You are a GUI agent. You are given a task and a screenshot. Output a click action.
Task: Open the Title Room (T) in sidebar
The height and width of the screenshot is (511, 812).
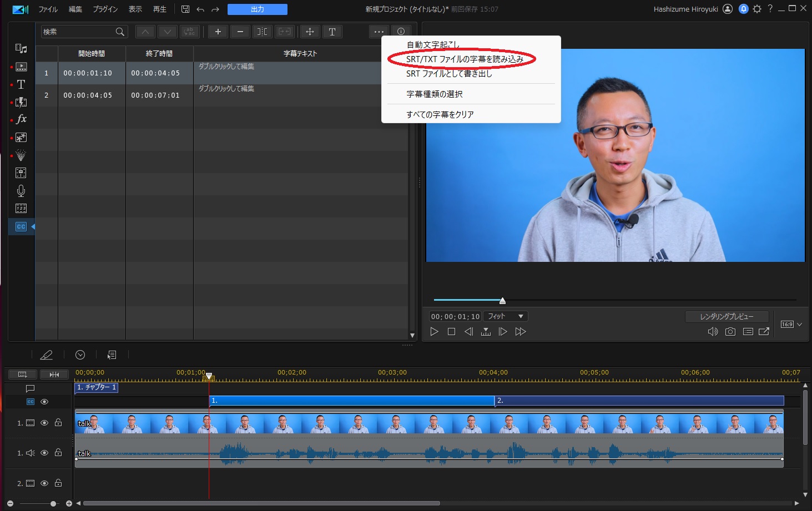pyautogui.click(x=21, y=84)
